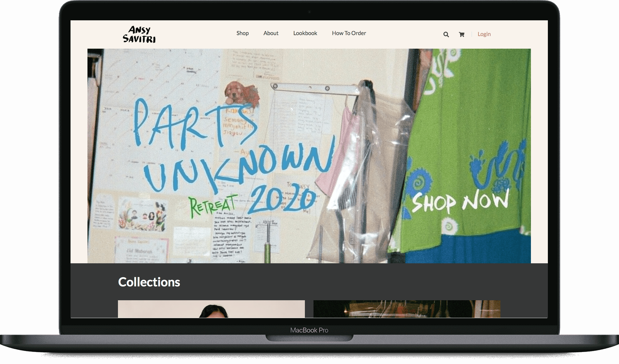Open the right collection thumbnail
The image size is (619, 364).
click(x=407, y=309)
